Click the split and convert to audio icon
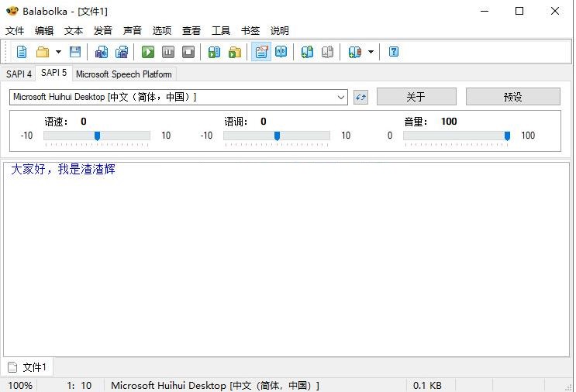 pos(122,52)
